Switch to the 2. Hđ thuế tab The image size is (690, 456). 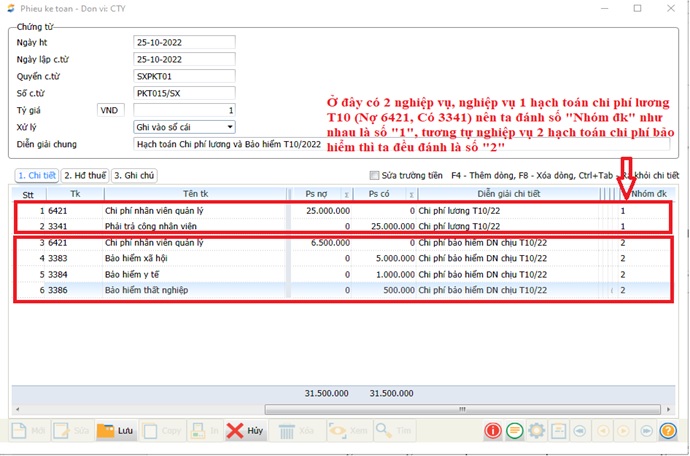(x=83, y=175)
